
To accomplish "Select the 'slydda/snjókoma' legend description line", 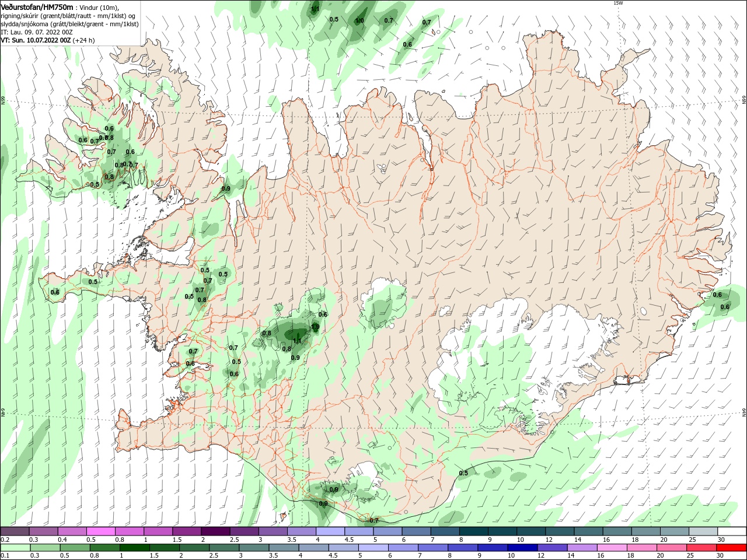I will click(69, 24).
